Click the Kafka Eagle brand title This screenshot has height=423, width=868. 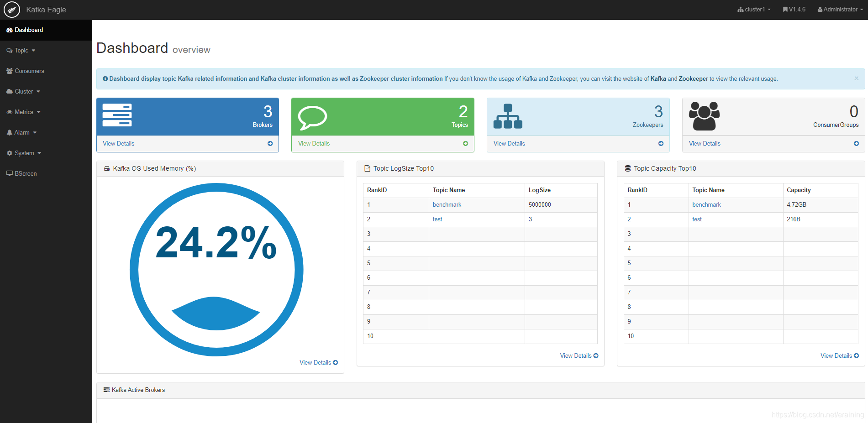[x=46, y=10]
